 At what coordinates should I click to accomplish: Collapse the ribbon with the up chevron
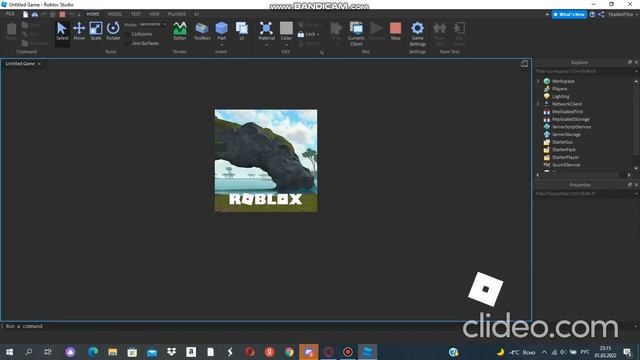click(547, 14)
